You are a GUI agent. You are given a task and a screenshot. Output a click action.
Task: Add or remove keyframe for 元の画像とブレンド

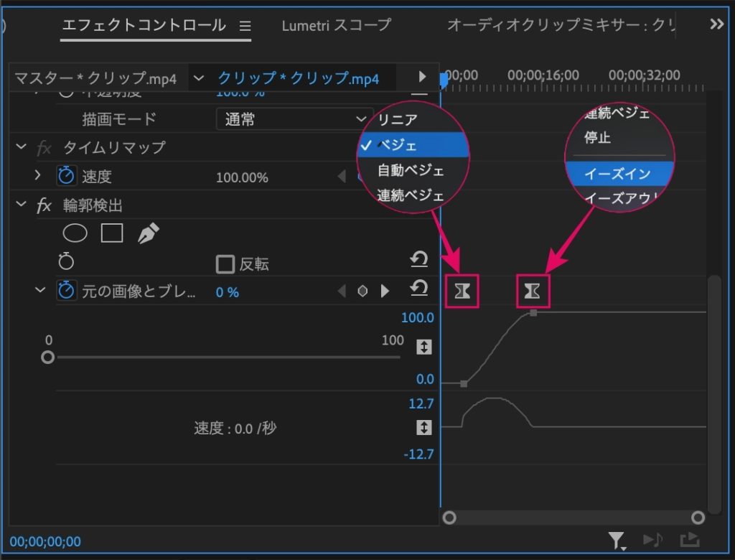[x=362, y=291]
